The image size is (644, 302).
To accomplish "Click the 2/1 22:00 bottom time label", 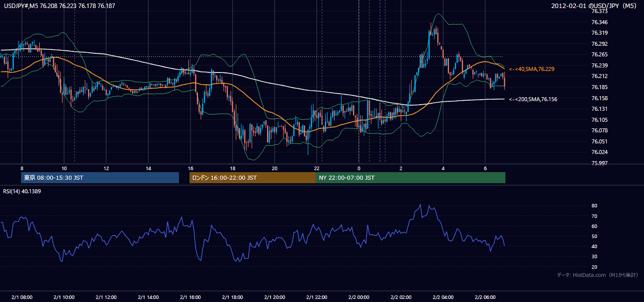I will [x=316, y=297].
